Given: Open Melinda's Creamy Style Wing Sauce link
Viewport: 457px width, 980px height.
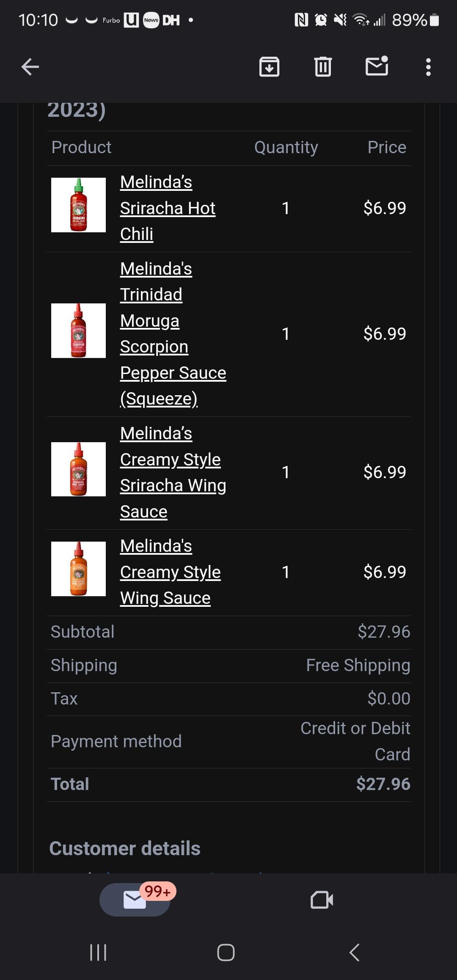Looking at the screenshot, I should tap(170, 572).
